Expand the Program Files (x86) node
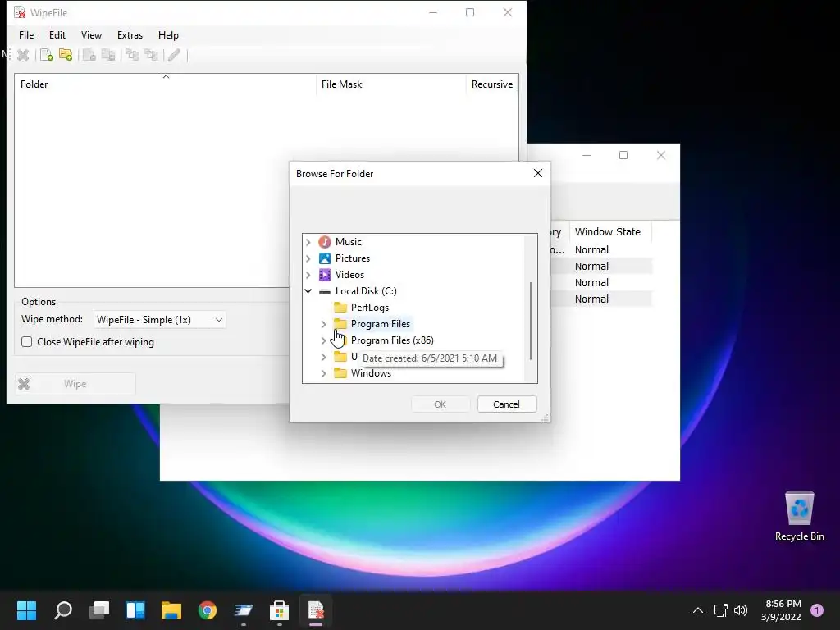The width and height of the screenshot is (840, 630). point(323,340)
